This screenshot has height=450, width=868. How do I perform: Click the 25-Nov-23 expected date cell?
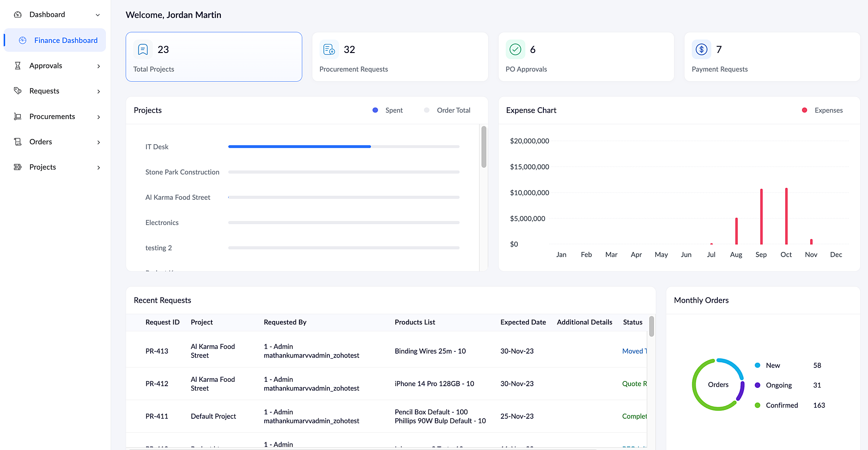pos(517,416)
